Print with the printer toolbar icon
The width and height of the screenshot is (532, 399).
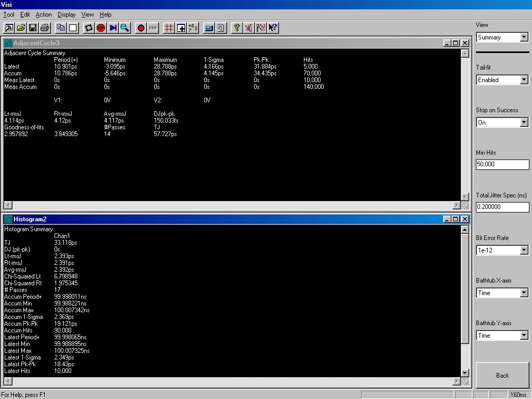coord(45,28)
